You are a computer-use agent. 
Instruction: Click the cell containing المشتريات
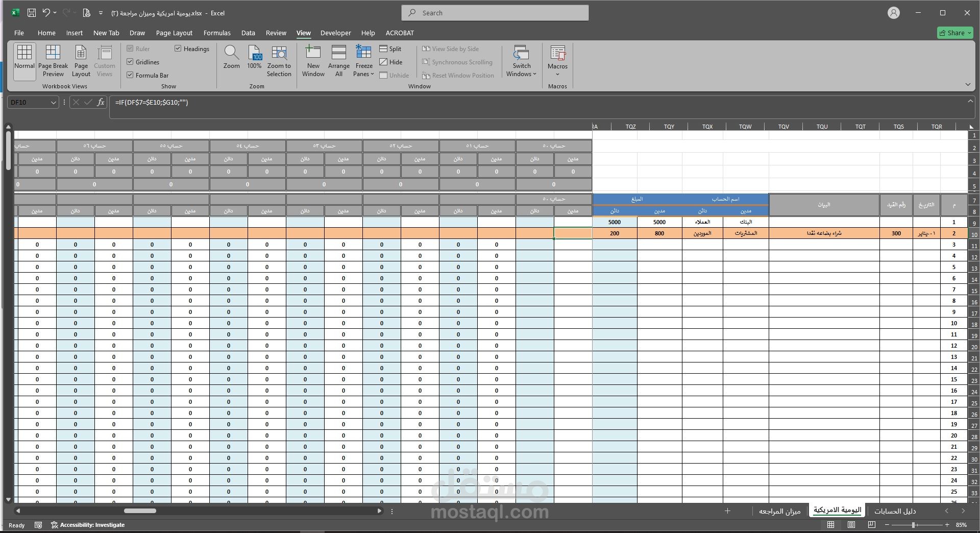[746, 233]
